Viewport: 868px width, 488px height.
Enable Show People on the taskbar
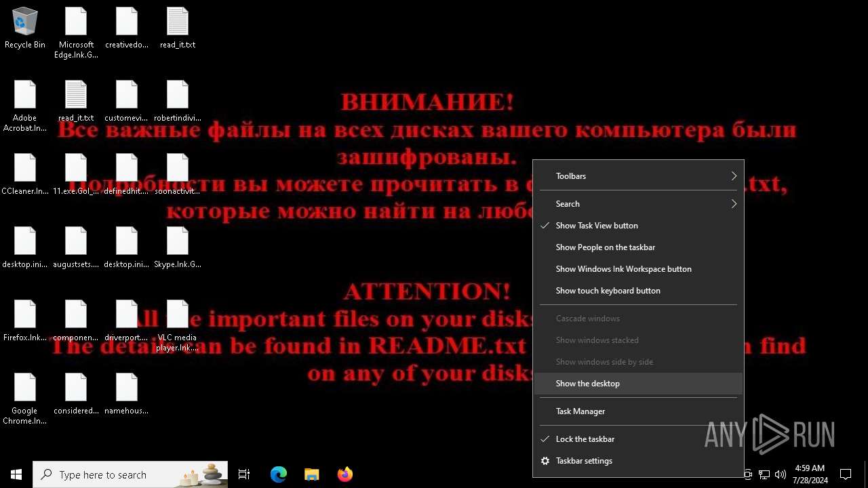click(638, 247)
